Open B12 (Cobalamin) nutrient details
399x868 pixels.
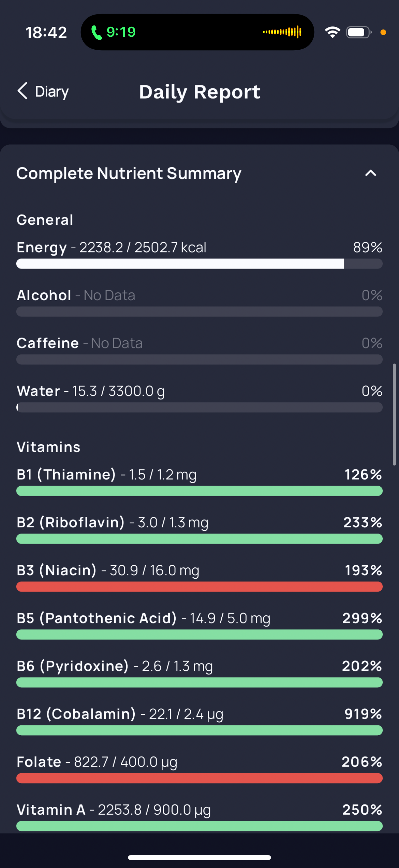click(199, 720)
